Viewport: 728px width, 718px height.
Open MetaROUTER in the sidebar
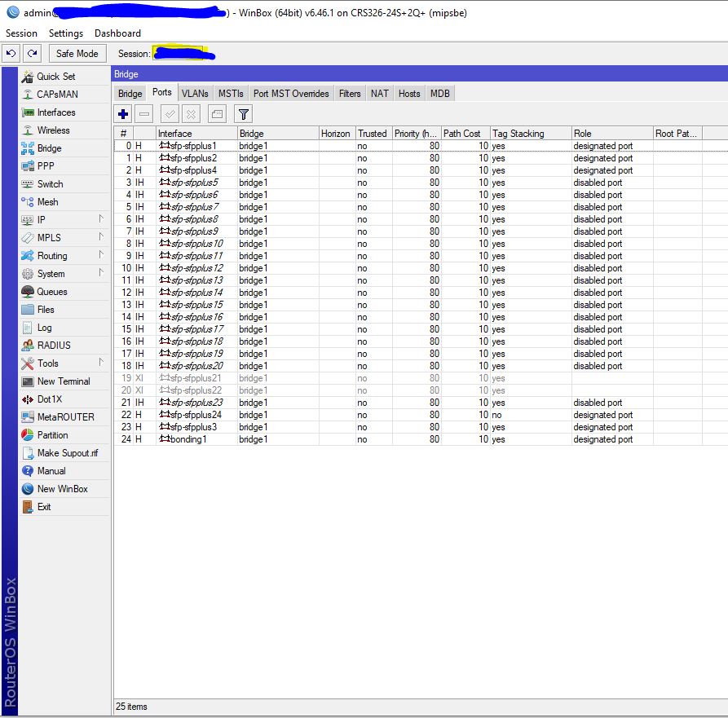64,417
